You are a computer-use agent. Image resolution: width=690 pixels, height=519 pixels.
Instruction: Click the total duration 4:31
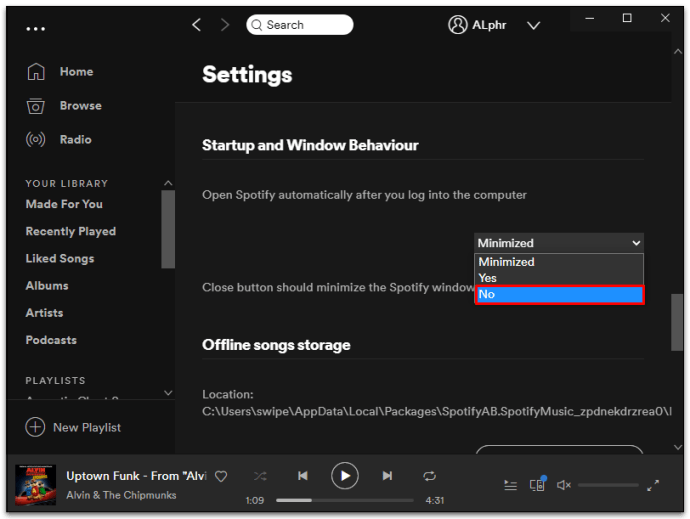tap(435, 501)
